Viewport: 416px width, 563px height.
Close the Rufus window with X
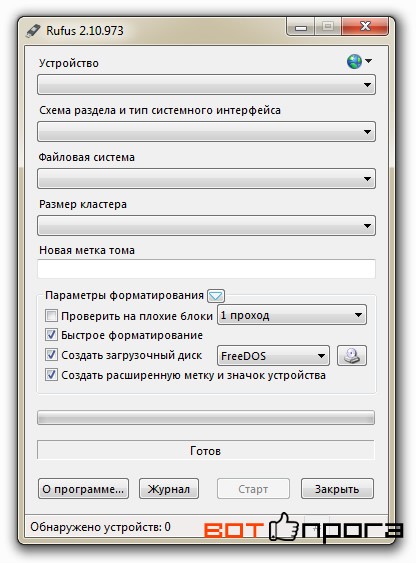click(x=365, y=27)
